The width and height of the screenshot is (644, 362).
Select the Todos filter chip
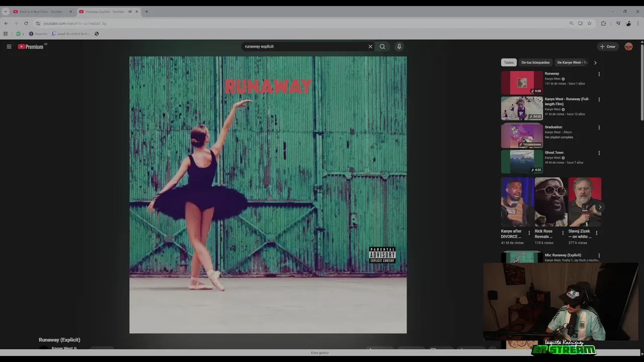[x=509, y=62]
